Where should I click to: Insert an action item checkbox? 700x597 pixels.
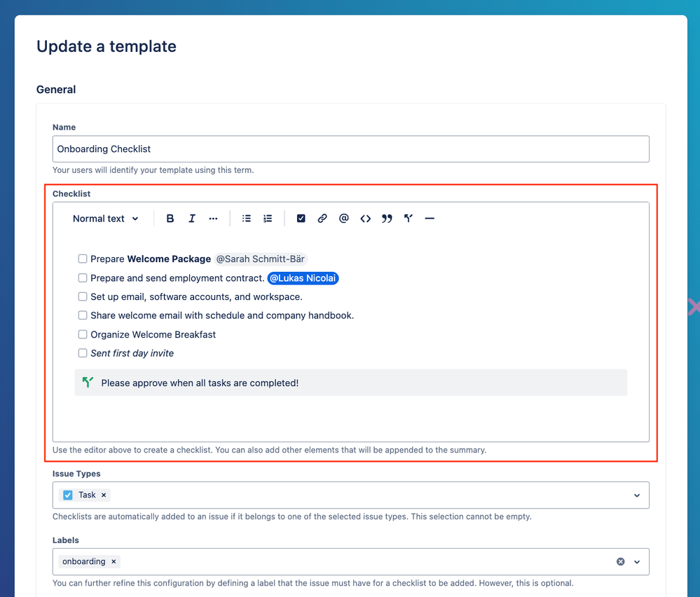coord(301,219)
